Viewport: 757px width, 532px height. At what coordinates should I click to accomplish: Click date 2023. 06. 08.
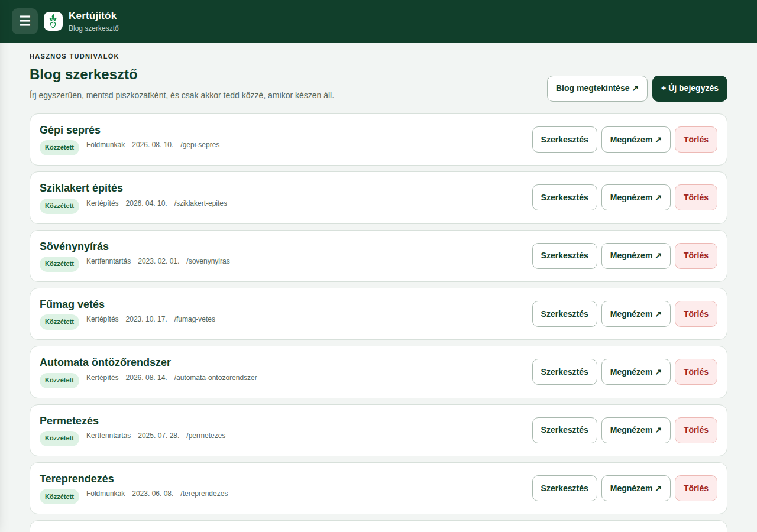pos(153,494)
